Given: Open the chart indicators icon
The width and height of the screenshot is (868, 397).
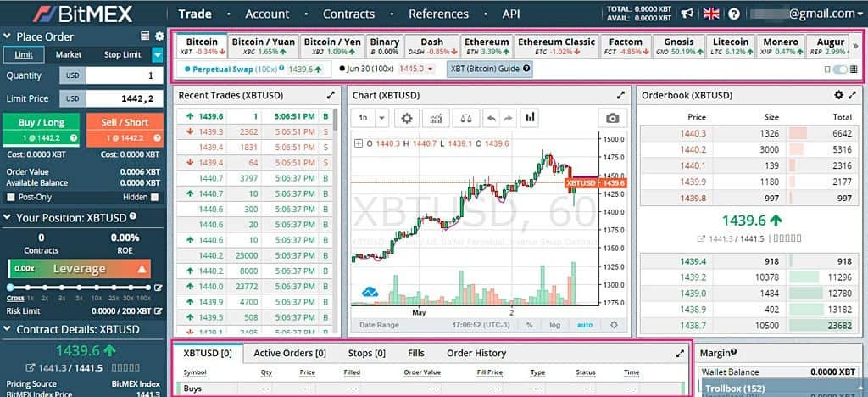Looking at the screenshot, I should [437, 118].
